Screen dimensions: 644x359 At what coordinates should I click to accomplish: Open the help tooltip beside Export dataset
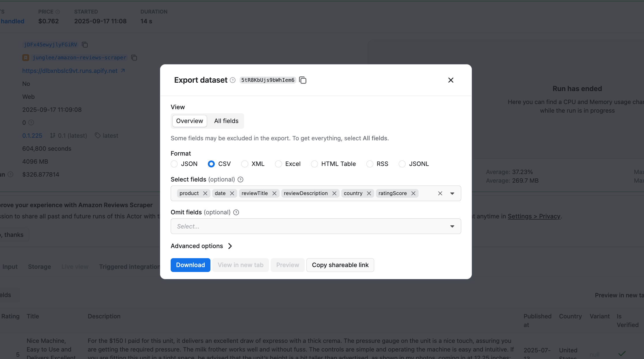click(232, 80)
